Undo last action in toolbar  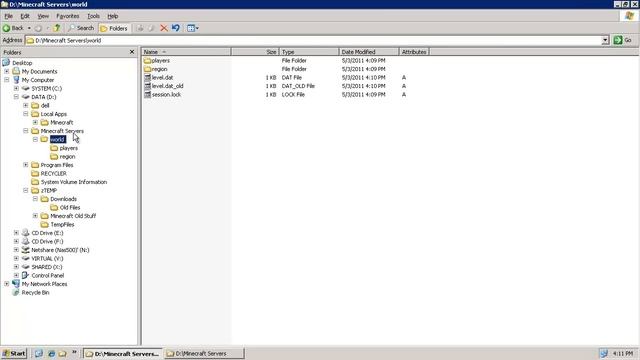(176, 28)
